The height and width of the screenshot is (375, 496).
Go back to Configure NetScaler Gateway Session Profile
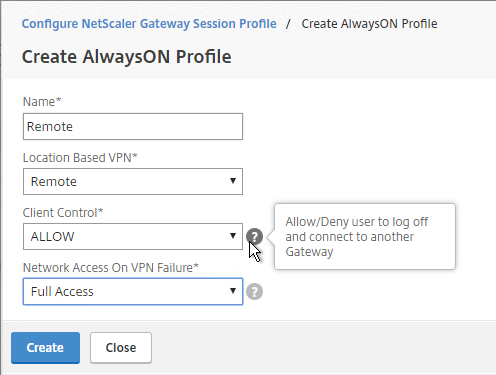(x=149, y=24)
